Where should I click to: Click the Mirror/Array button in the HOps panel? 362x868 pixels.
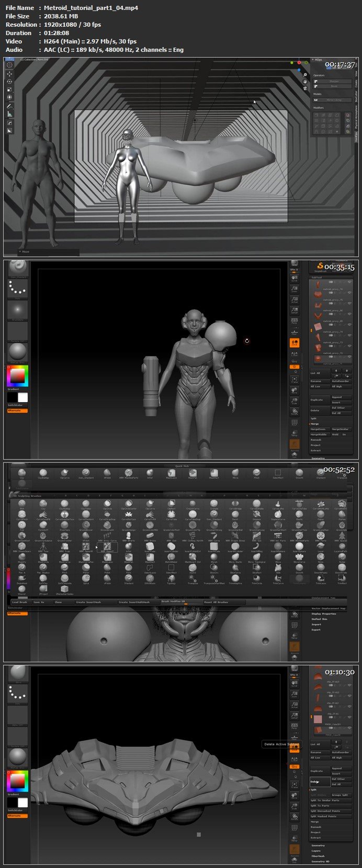tap(332, 100)
